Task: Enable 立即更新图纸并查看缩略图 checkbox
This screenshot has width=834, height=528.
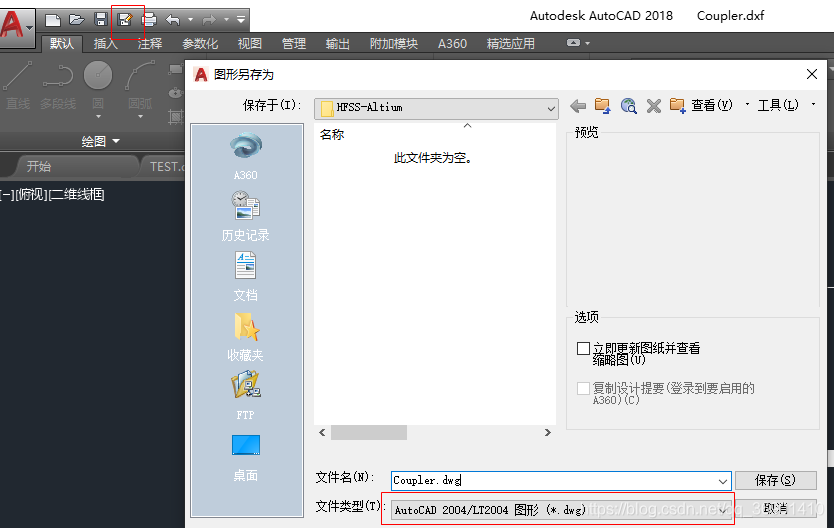Action: pyautogui.click(x=584, y=349)
